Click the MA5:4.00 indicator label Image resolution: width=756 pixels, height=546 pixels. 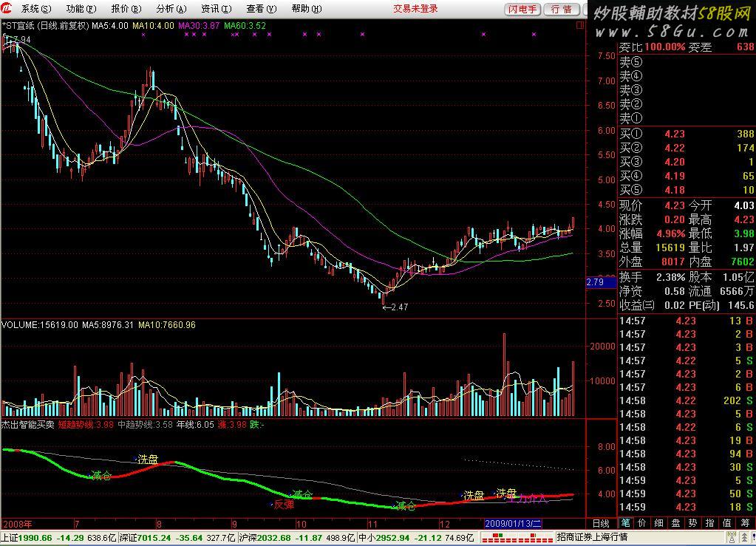(110, 26)
